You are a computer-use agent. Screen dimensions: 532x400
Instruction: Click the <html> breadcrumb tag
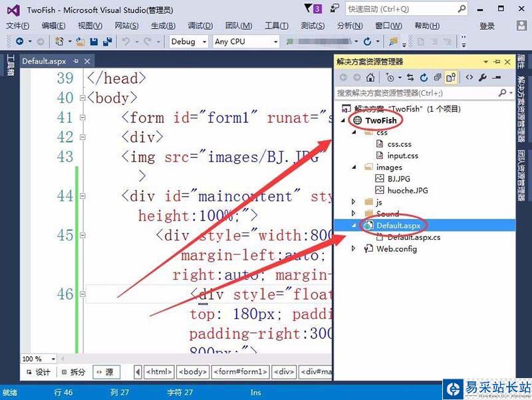(x=159, y=372)
